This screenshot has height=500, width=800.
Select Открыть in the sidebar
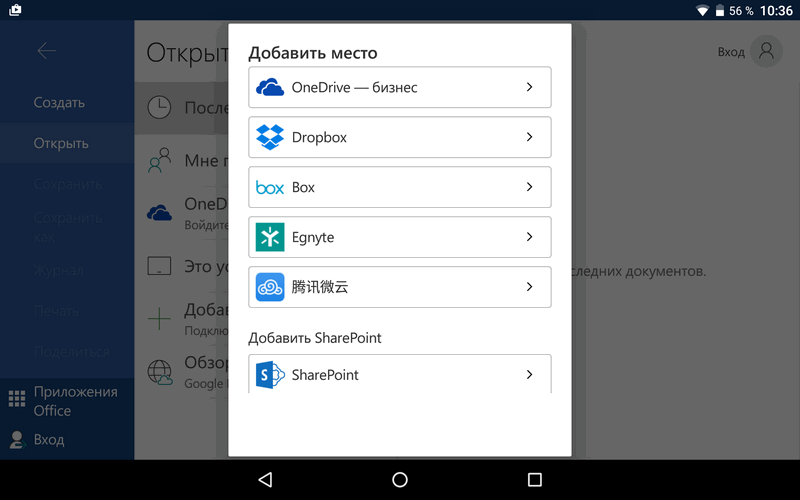pos(61,143)
